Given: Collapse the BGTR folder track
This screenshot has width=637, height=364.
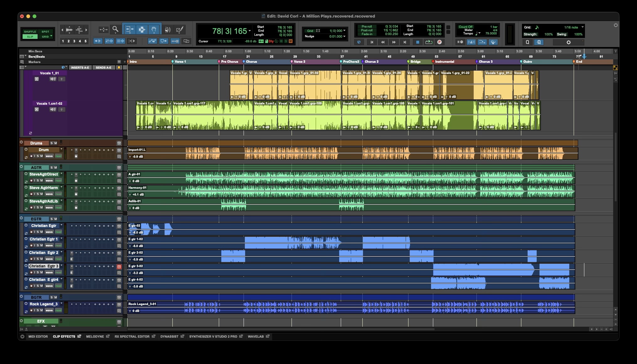Looking at the screenshot, I should (21, 297).
